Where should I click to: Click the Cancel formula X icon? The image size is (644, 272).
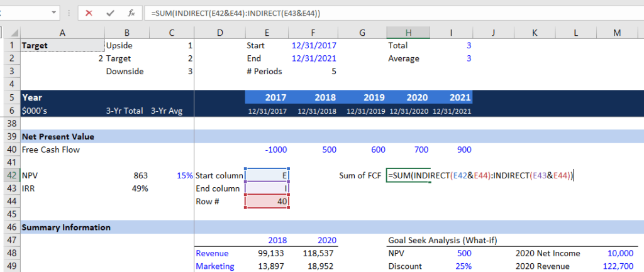89,13
